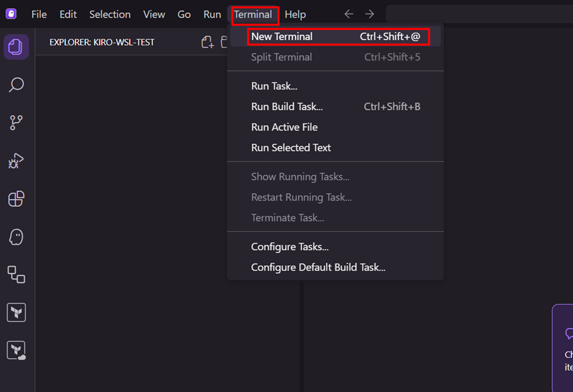Open the Source Control view
Image resolution: width=573 pixels, height=392 pixels.
tap(16, 123)
